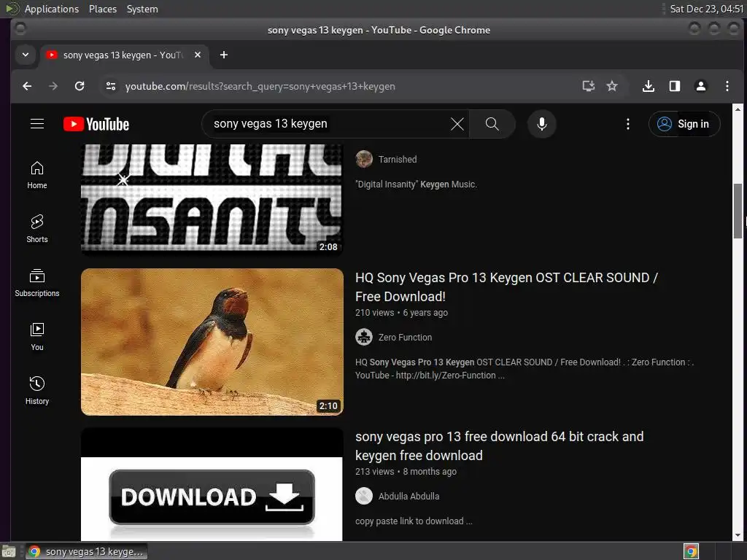The image size is (747, 560).
Task: Submit search with the magnifier button
Action: (x=492, y=124)
